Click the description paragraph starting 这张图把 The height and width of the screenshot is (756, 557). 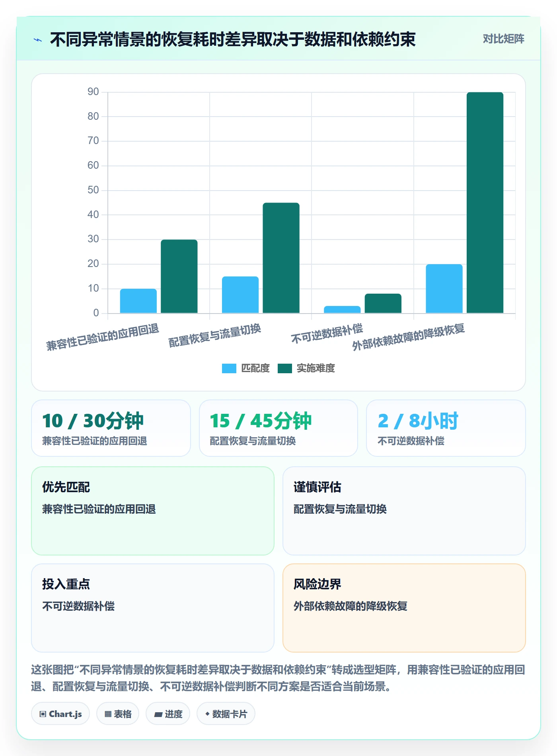(278, 678)
